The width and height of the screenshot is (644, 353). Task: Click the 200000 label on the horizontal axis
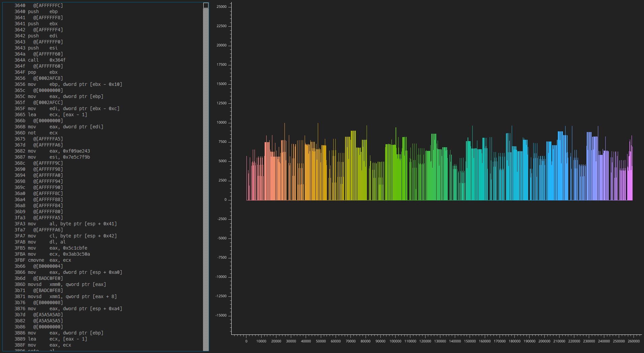(544, 341)
